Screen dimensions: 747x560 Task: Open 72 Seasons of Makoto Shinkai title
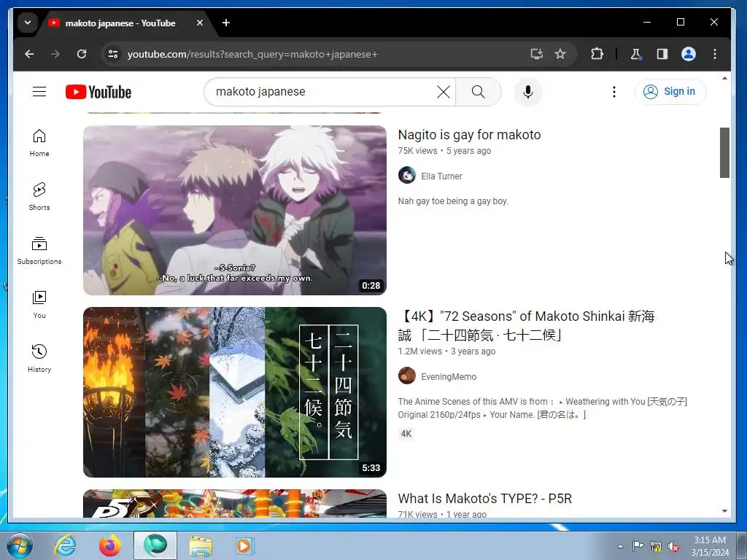[527, 326]
